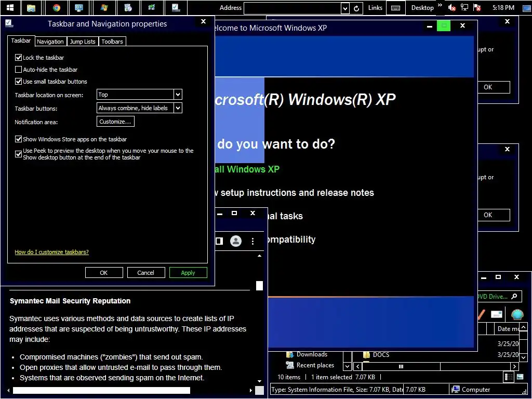The height and width of the screenshot is (399, 532).
Task: Open the Desktop toolbar label
Action: pos(422,8)
